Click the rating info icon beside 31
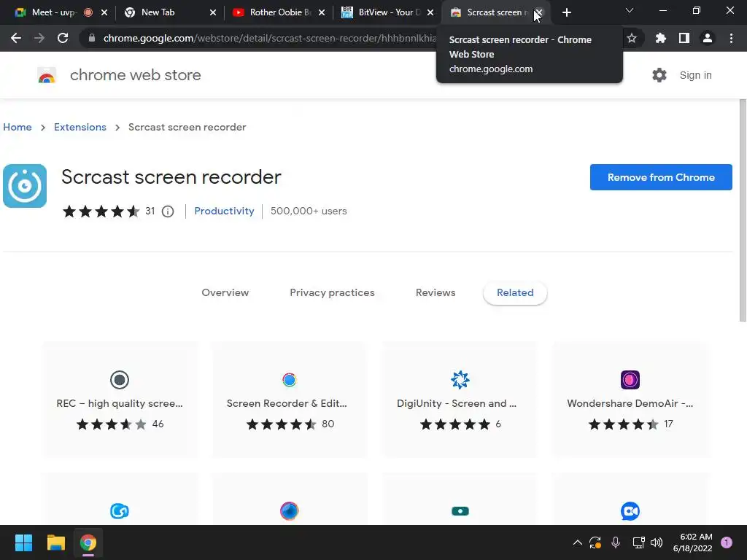This screenshot has height=560, width=747. coord(168,211)
